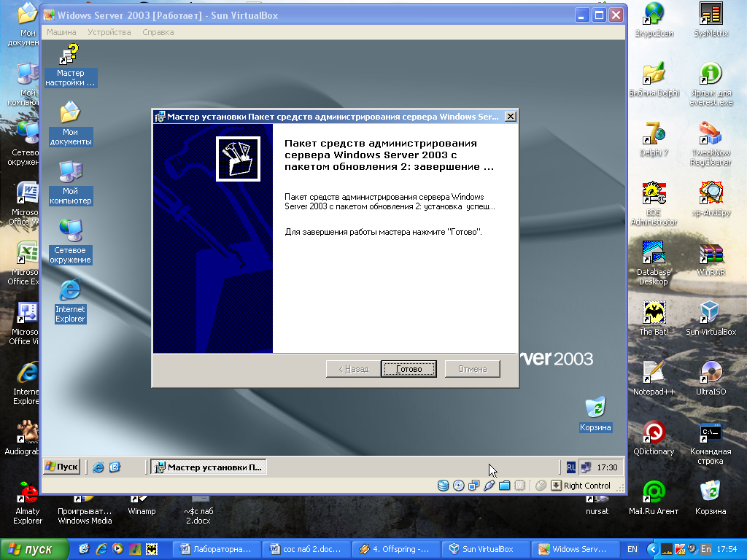Click the VirtualBox mouse integration status icon
The image size is (747, 560).
(541, 486)
